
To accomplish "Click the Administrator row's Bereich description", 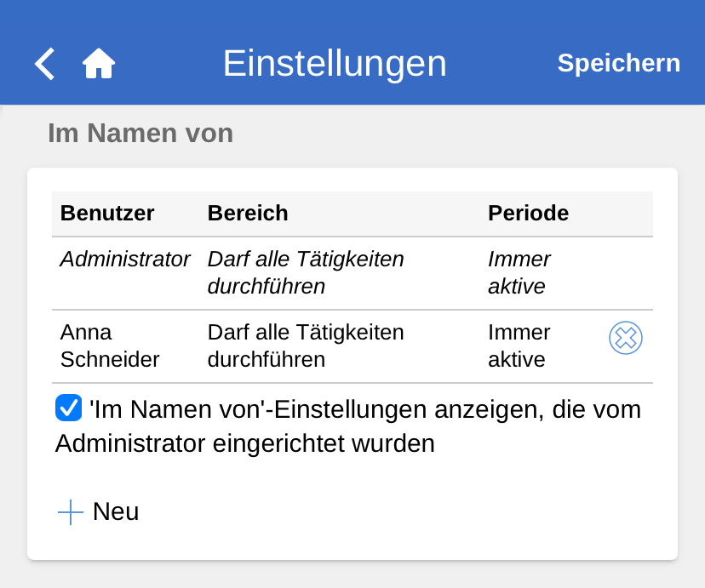I will point(306,272).
